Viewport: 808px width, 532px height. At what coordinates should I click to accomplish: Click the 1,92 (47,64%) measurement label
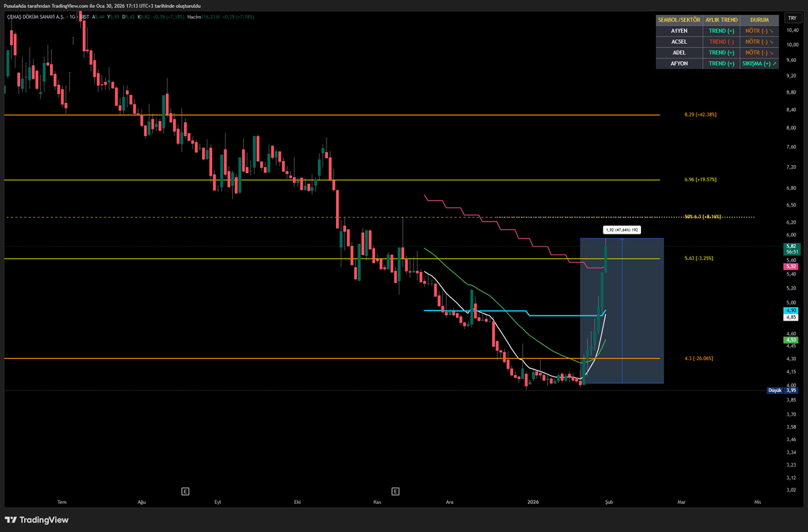click(621, 230)
